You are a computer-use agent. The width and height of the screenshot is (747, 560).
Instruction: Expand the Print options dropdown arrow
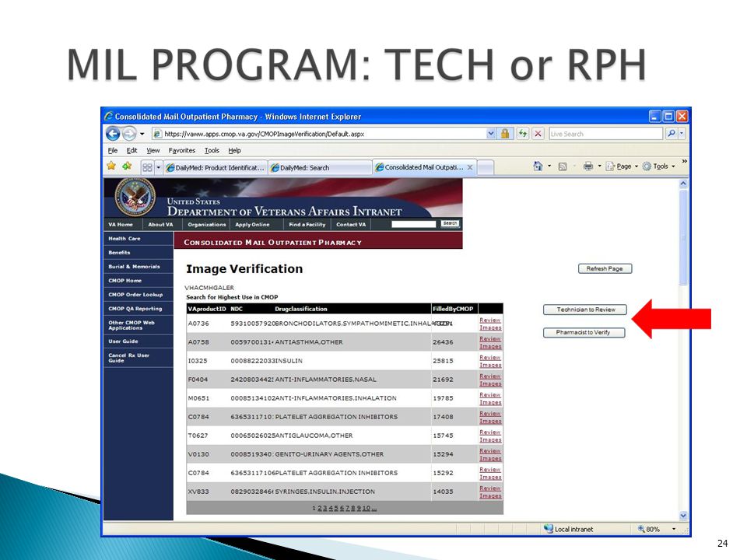[599, 166]
